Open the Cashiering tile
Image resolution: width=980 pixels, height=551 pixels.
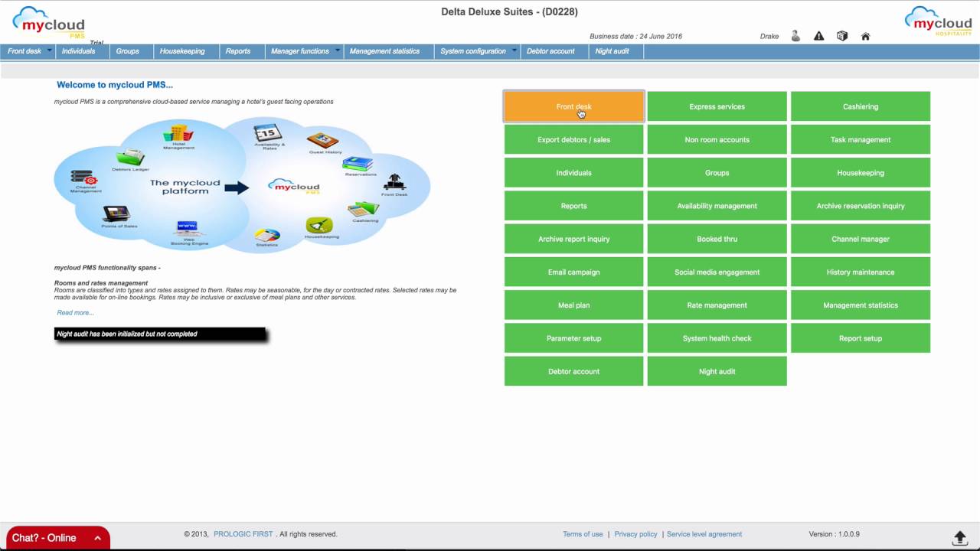pos(861,106)
